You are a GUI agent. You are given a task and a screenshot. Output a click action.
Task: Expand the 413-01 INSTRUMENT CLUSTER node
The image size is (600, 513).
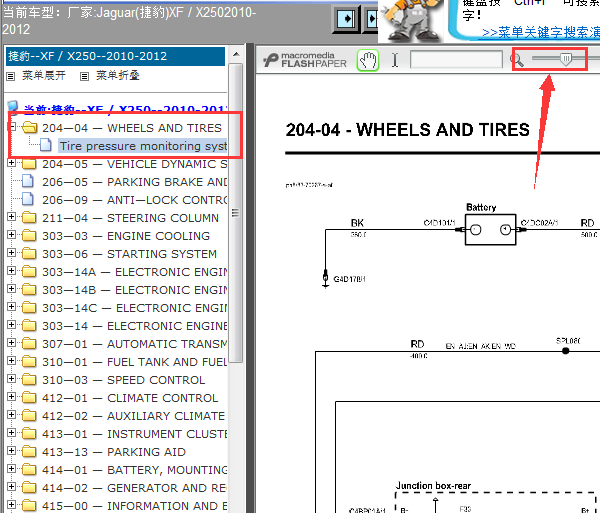pos(12,432)
